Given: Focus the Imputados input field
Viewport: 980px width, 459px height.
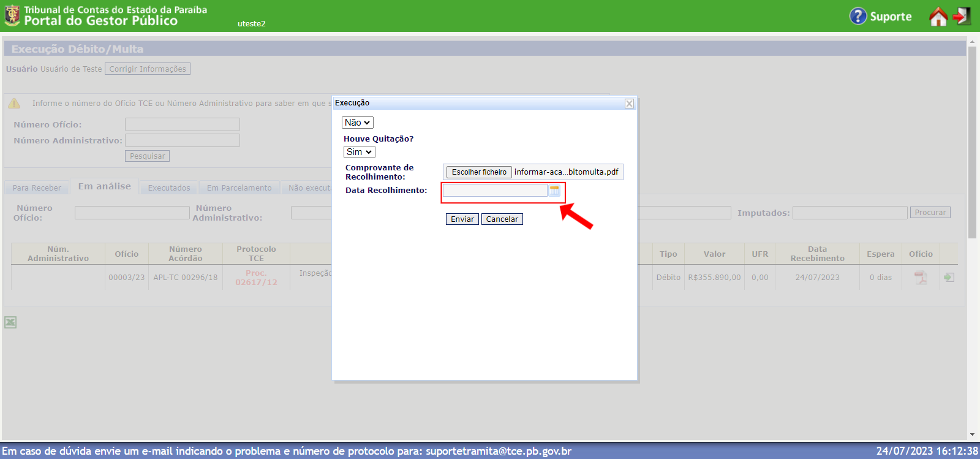Looking at the screenshot, I should point(850,213).
